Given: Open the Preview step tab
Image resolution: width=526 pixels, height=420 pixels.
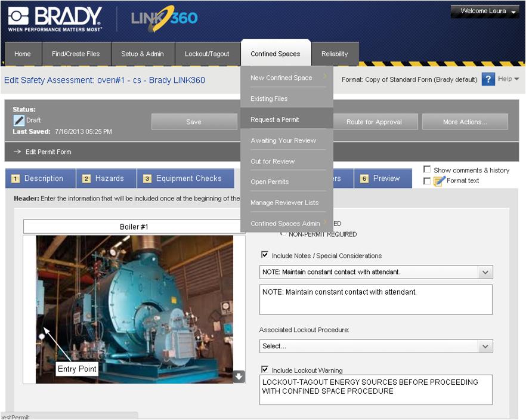Looking at the screenshot, I should point(383,178).
